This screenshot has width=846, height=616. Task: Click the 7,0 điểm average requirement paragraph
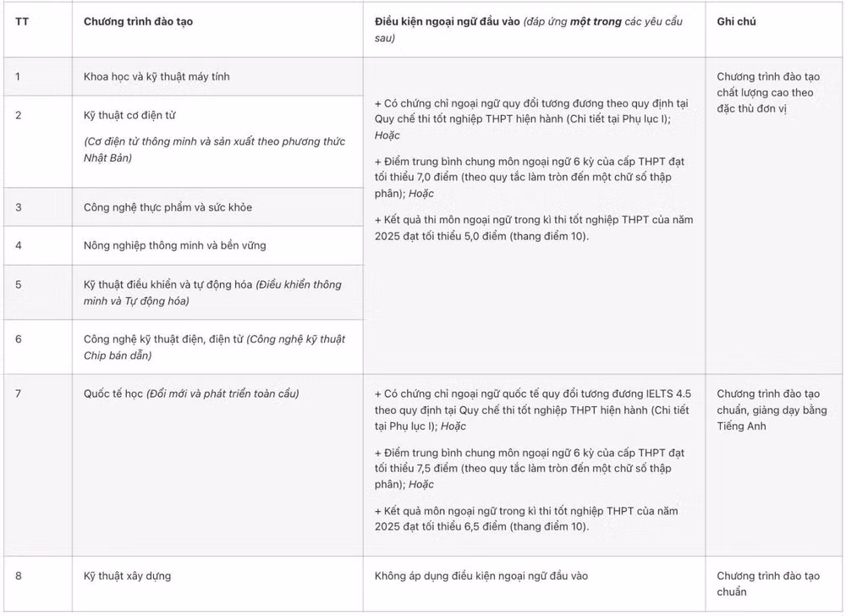530,177
